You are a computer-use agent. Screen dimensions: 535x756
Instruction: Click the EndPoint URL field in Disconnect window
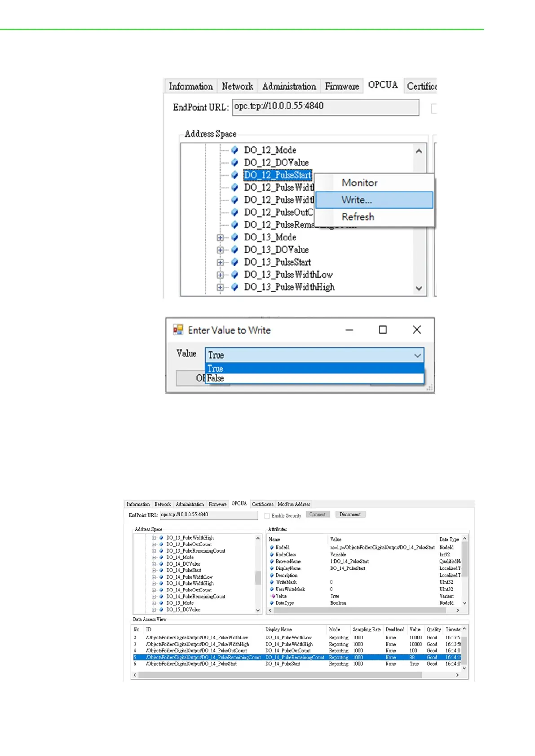209,515
